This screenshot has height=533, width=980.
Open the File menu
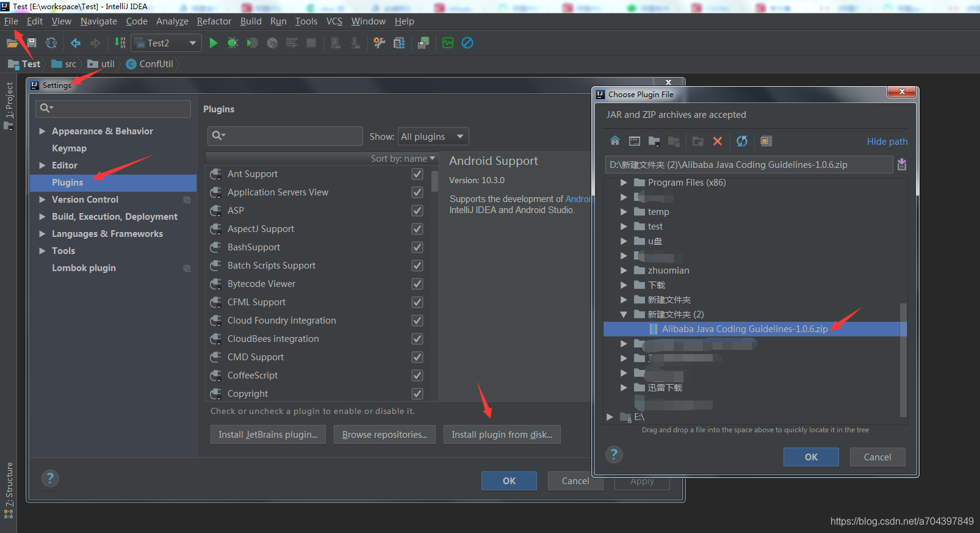(x=11, y=21)
